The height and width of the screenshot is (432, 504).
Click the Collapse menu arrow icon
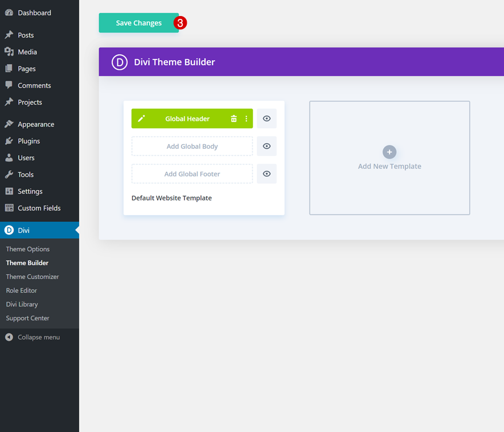click(x=9, y=337)
